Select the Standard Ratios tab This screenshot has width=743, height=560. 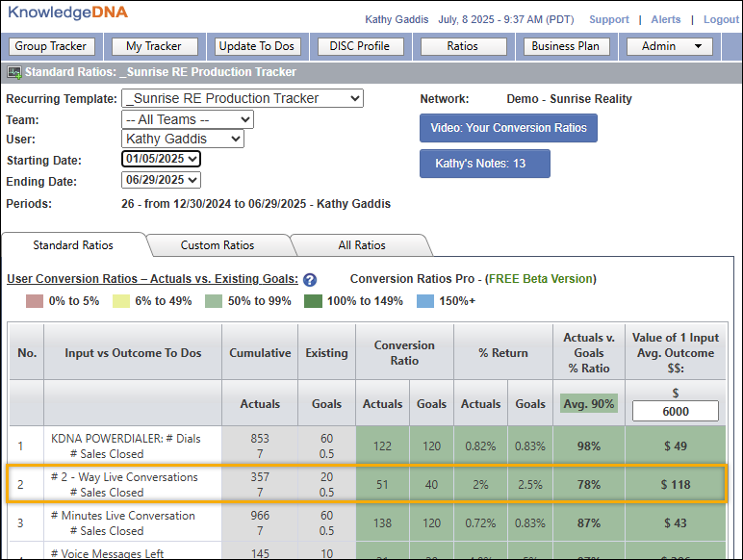click(x=73, y=245)
